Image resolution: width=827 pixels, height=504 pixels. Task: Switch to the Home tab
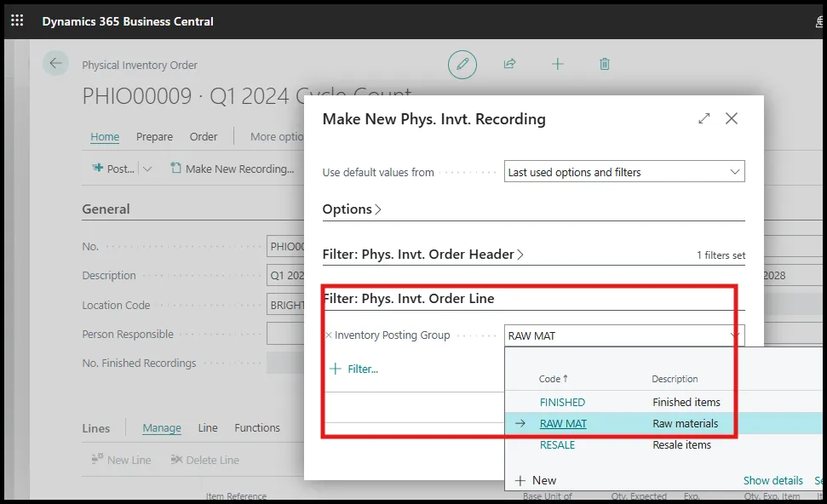[x=105, y=136]
